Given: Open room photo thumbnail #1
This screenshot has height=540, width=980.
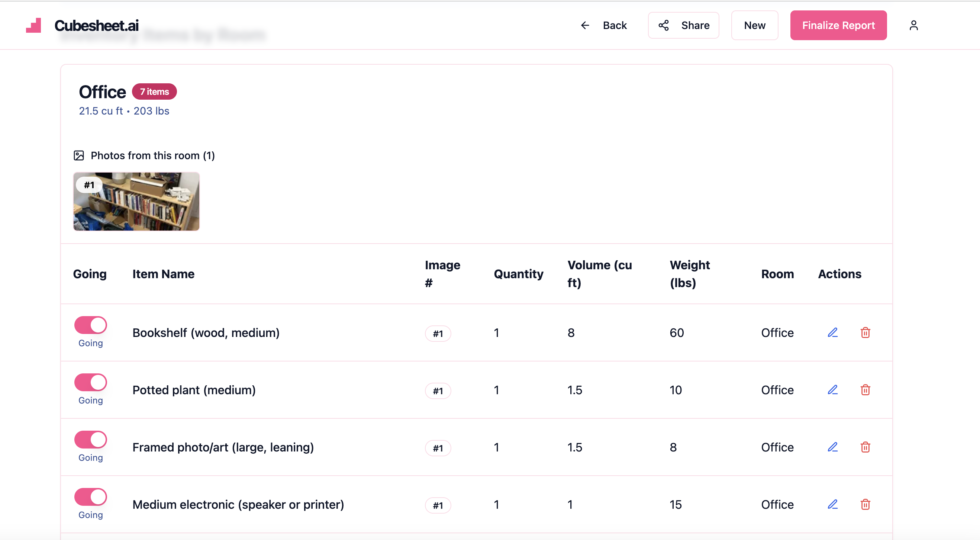Looking at the screenshot, I should [x=136, y=201].
